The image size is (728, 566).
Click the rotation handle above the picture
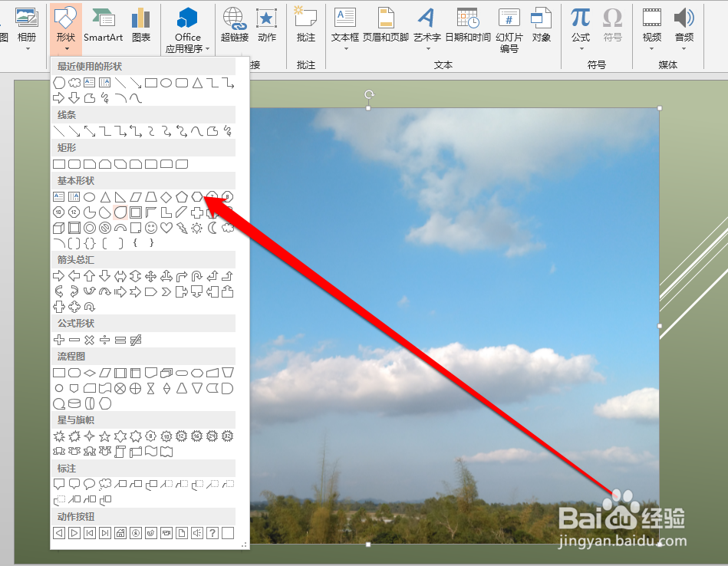pos(369,94)
